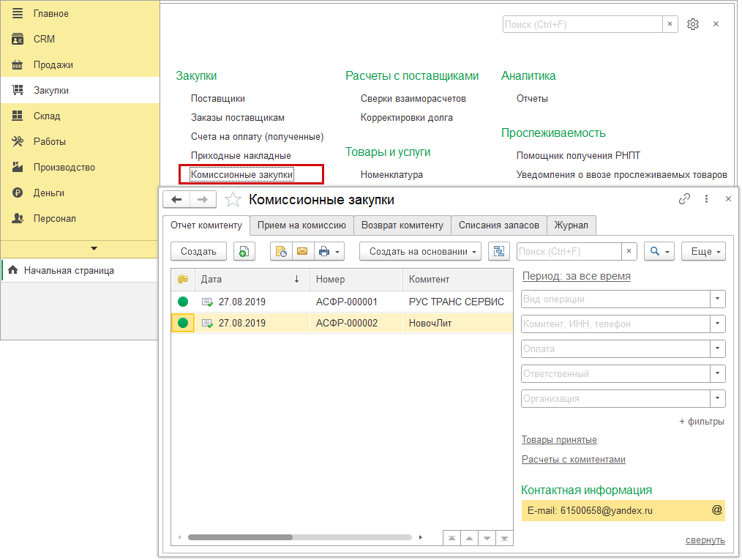Click the Создать button
Viewport: 742px width, 560px height.
[198, 251]
